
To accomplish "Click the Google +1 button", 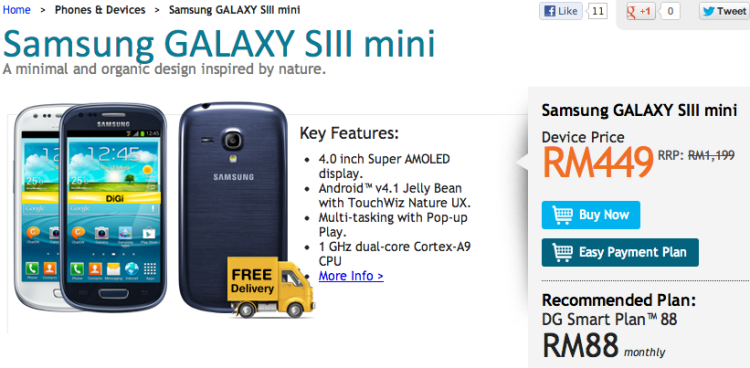I will pos(640,11).
